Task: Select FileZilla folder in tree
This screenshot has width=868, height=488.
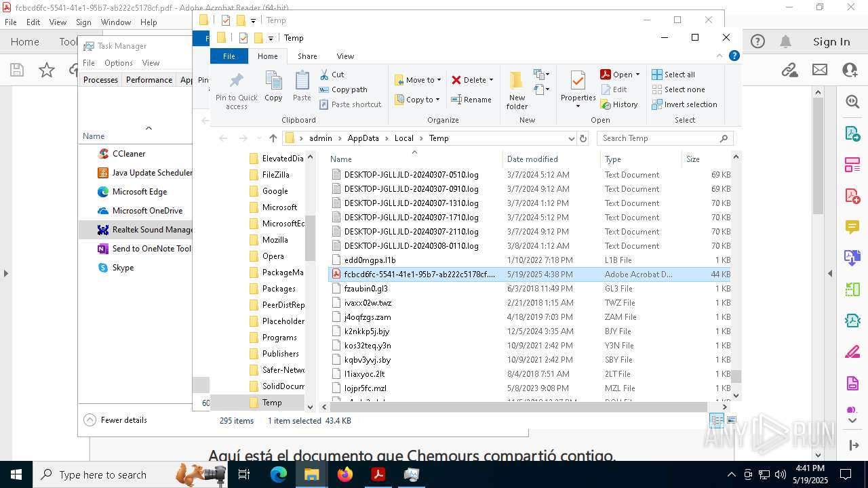Action: click(275, 175)
